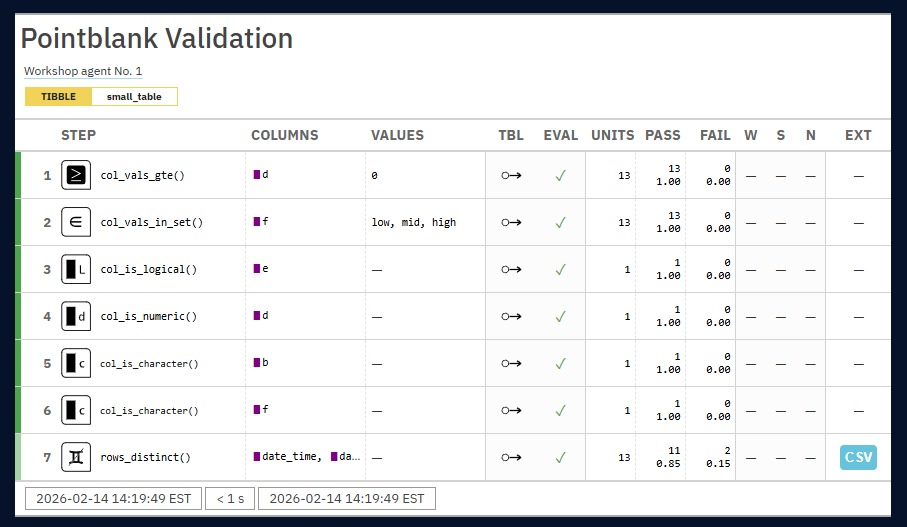
Task: Click the EXT column header
Action: pyautogui.click(x=857, y=135)
